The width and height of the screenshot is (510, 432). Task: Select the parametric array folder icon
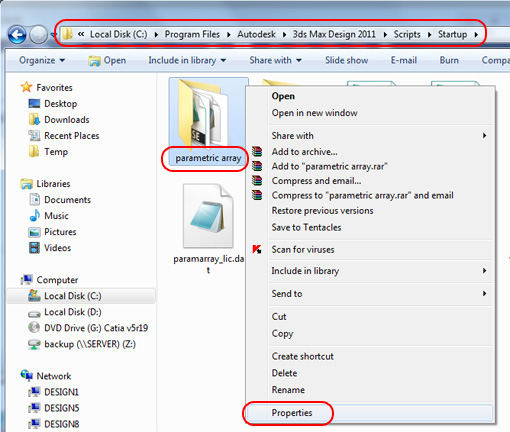click(204, 114)
